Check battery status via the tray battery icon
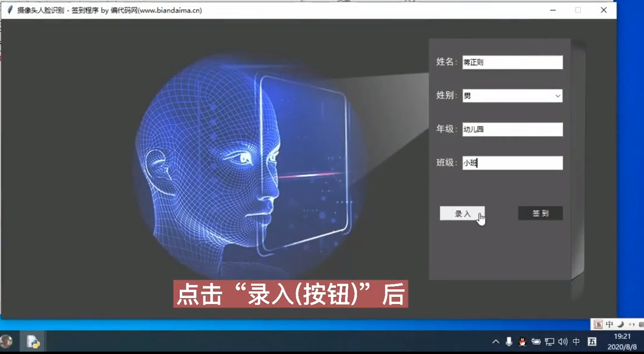The width and height of the screenshot is (644, 354). (x=537, y=342)
